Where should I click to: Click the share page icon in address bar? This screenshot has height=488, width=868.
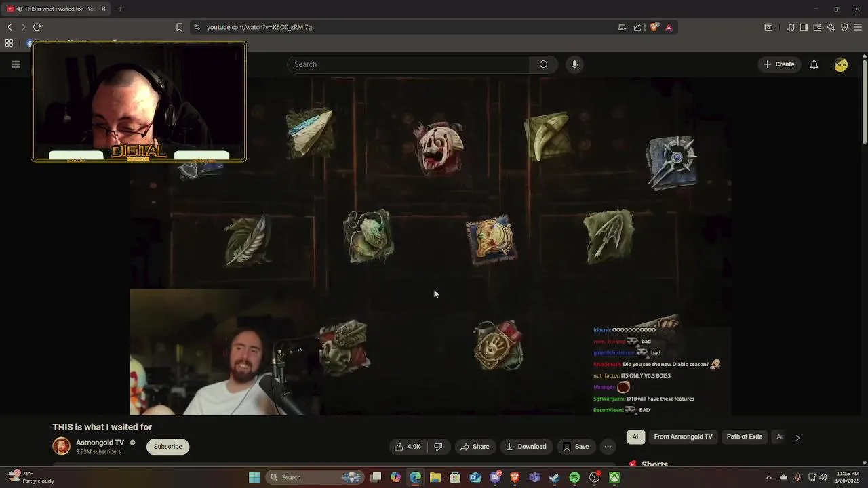tap(637, 27)
